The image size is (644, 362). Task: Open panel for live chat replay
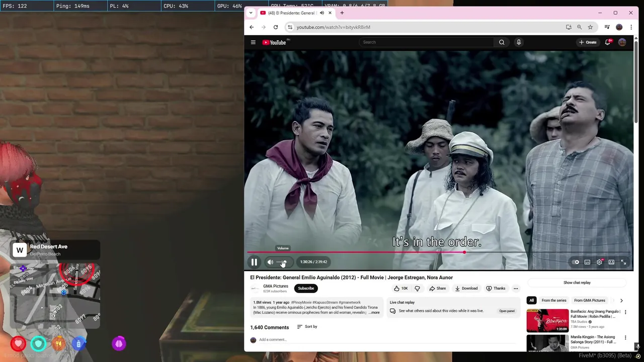coord(507,311)
